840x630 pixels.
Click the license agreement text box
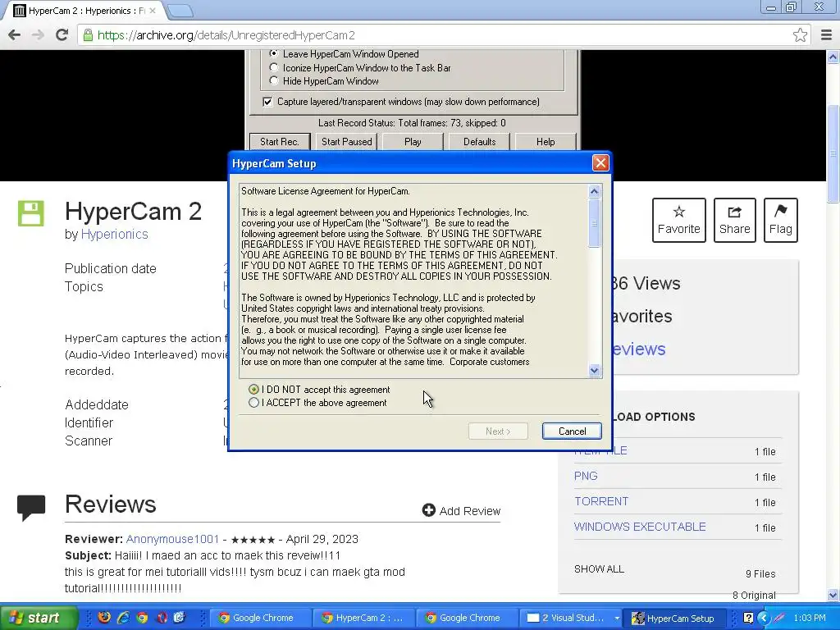click(413, 281)
